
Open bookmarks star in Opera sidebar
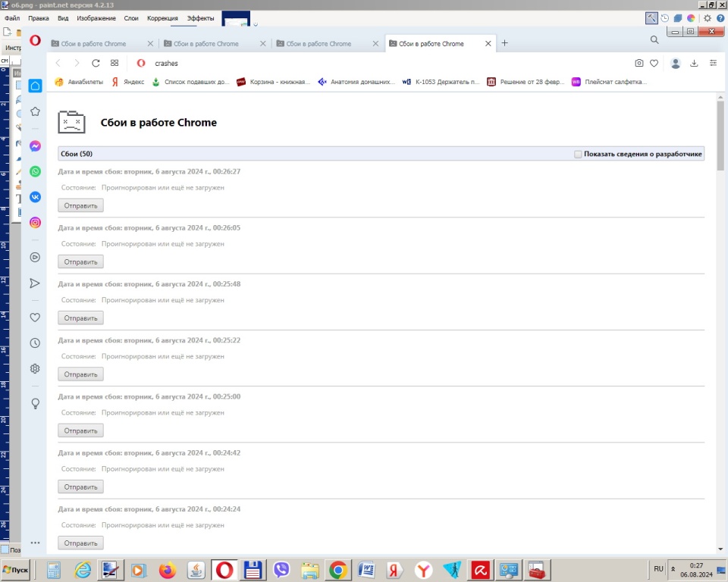36,111
